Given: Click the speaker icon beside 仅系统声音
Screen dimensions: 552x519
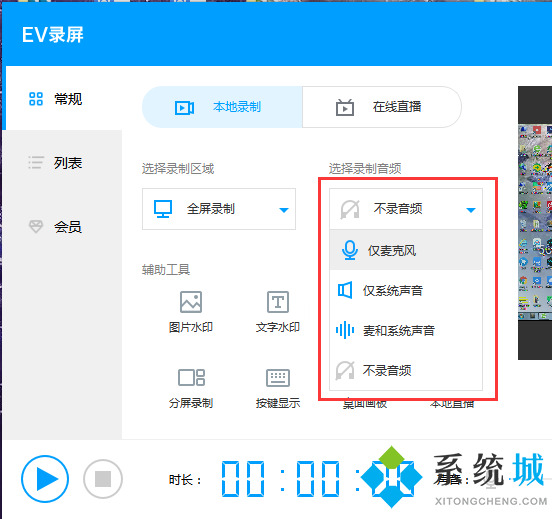Looking at the screenshot, I should 345,290.
